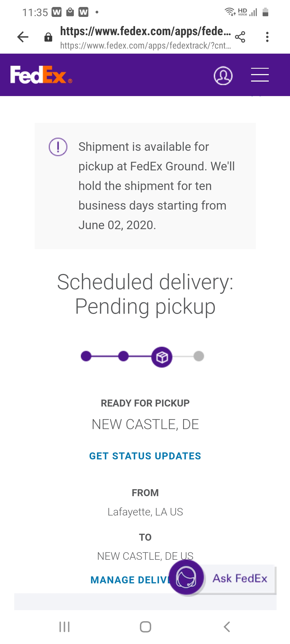290x644 pixels.
Task: Tap the site security lock icon
Action: pyautogui.click(x=48, y=37)
